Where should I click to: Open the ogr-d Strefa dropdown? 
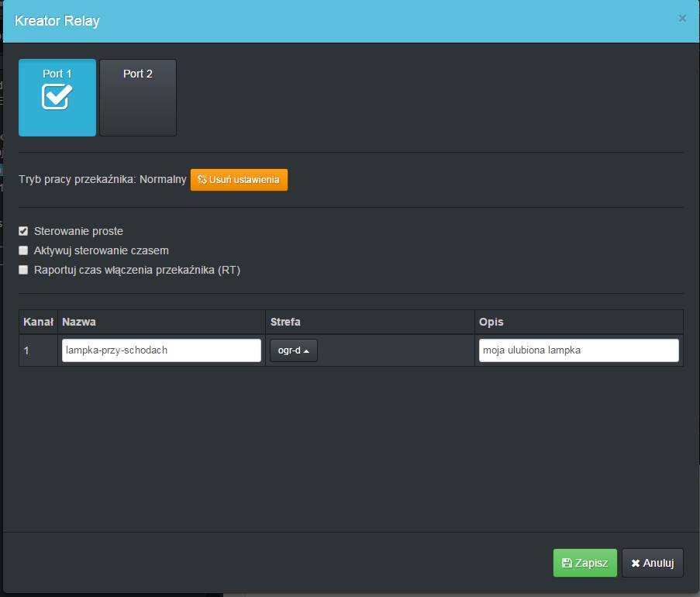(293, 350)
